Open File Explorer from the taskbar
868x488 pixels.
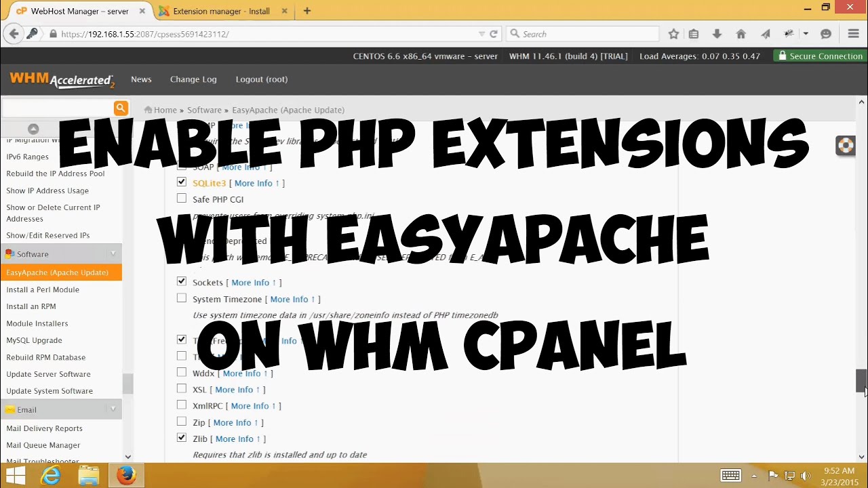tap(89, 476)
